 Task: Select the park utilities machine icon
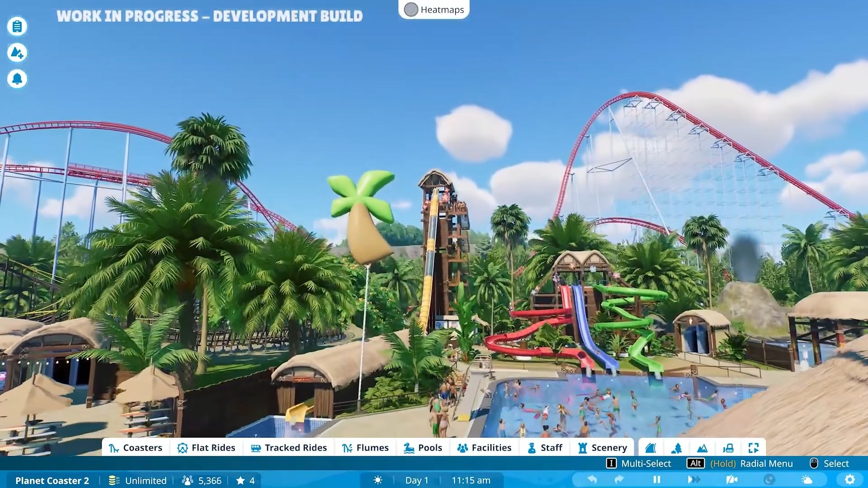(x=728, y=448)
